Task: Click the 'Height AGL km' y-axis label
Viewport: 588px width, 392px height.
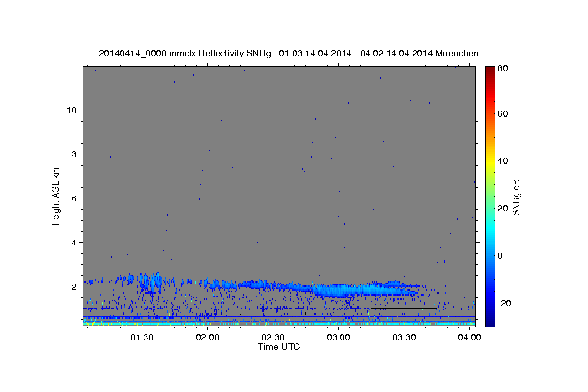Action: pyautogui.click(x=56, y=196)
